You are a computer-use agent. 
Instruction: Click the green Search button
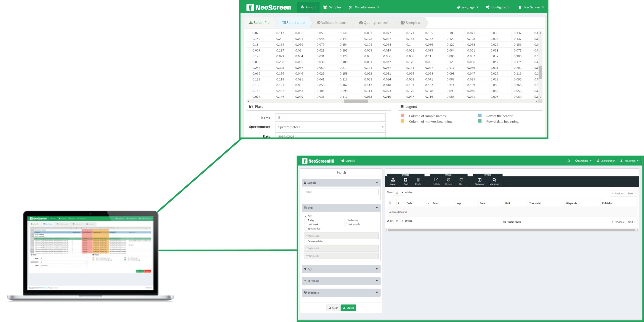(x=348, y=308)
